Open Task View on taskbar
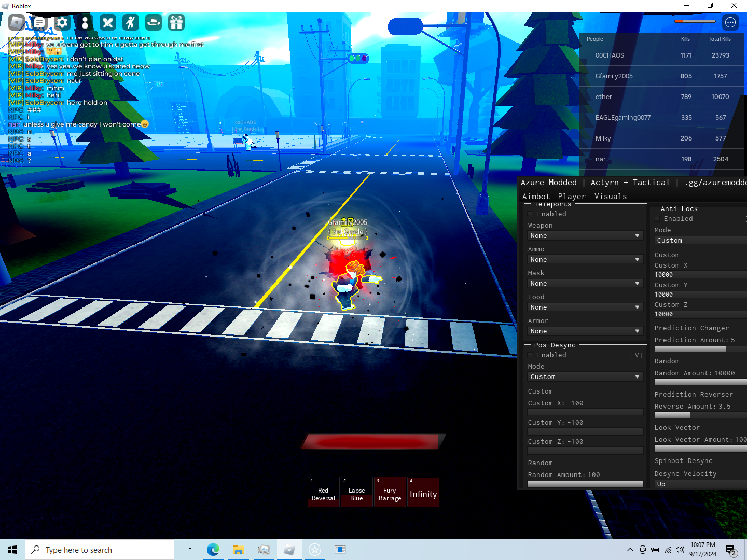The image size is (747, 560). (187, 550)
